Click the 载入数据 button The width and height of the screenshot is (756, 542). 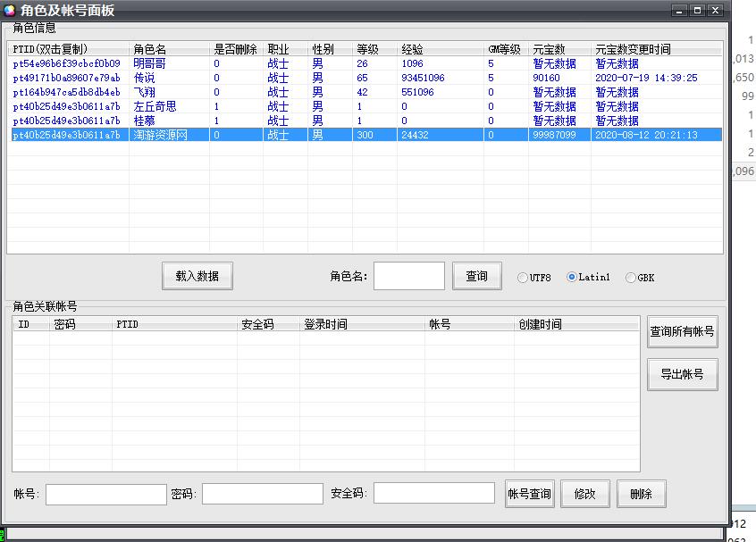point(197,276)
